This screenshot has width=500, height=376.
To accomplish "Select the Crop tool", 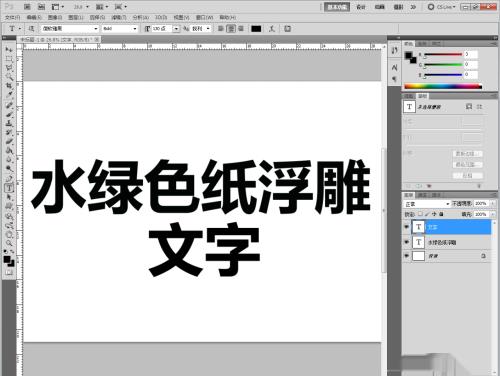I will click(9, 86).
